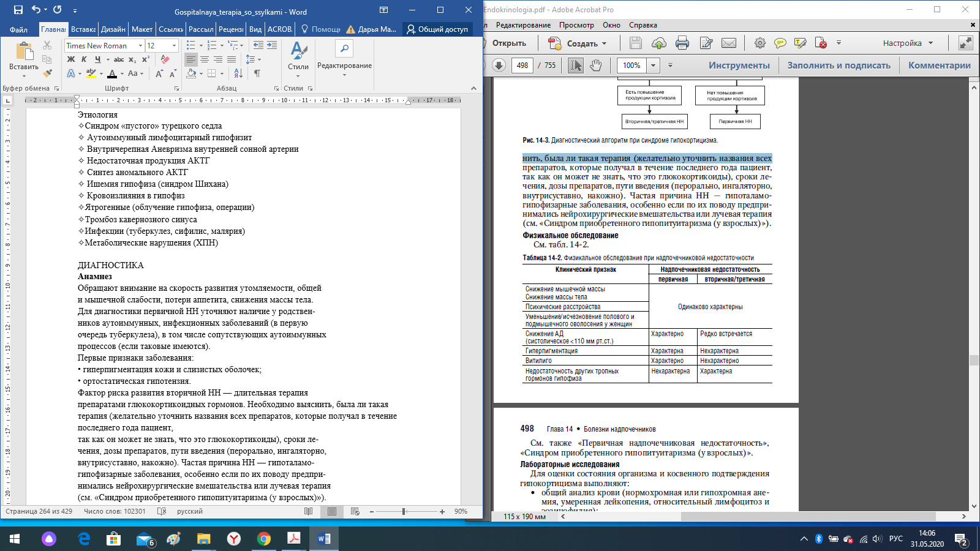
Task: Open the Просмотр menu in Acrobat
Action: (x=576, y=25)
